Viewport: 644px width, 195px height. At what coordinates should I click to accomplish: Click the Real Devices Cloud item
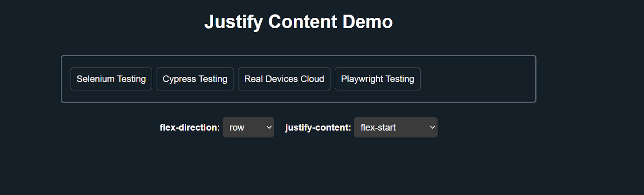click(x=284, y=79)
